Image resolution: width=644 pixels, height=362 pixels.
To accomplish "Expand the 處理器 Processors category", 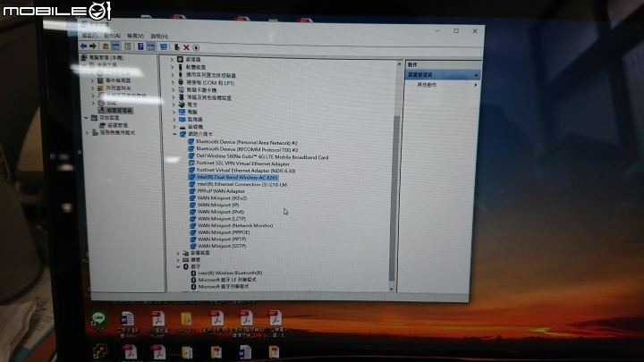I will tap(172, 60).
